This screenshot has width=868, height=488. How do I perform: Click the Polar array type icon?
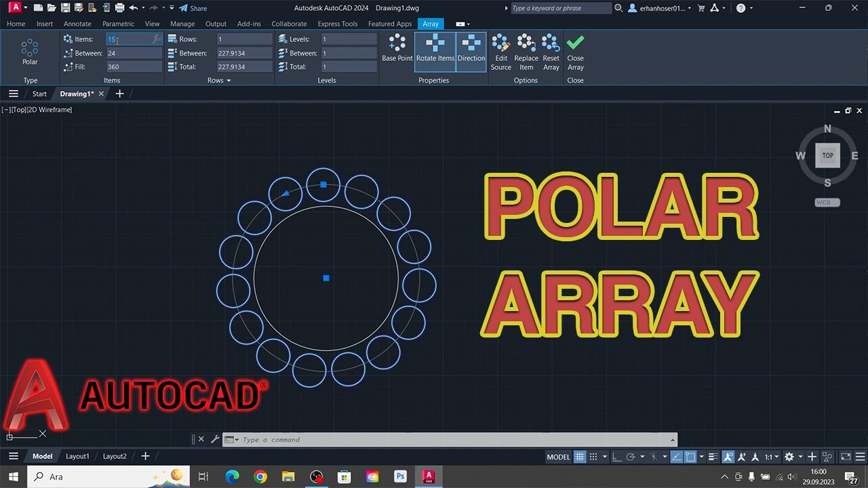(30, 52)
